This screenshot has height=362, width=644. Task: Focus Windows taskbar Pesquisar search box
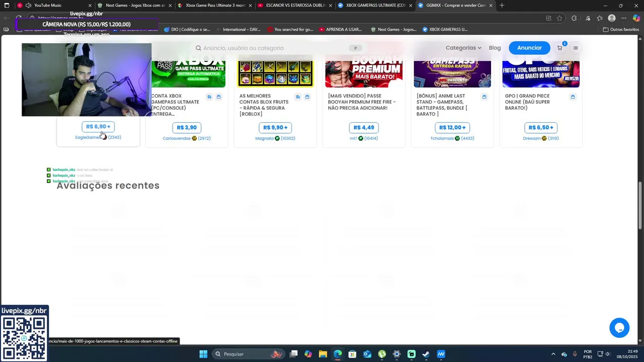click(249, 354)
